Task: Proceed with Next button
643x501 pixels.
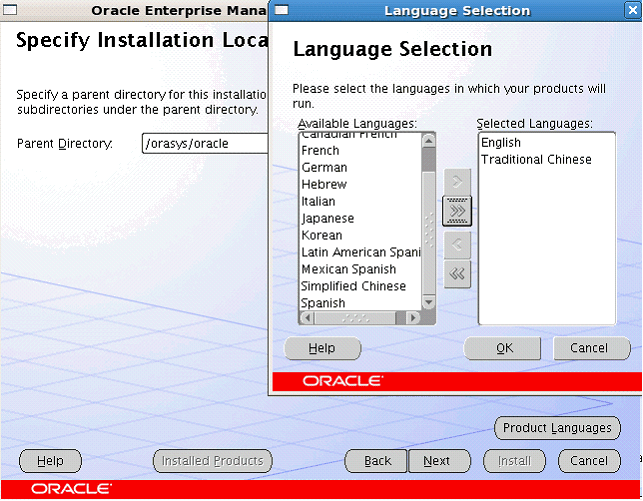Action: pyautogui.click(x=440, y=461)
